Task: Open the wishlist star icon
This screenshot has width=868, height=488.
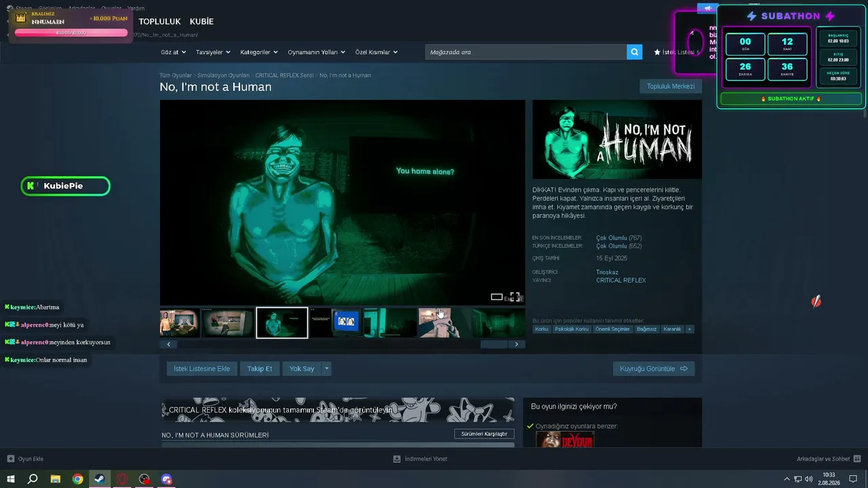Action: [x=657, y=52]
